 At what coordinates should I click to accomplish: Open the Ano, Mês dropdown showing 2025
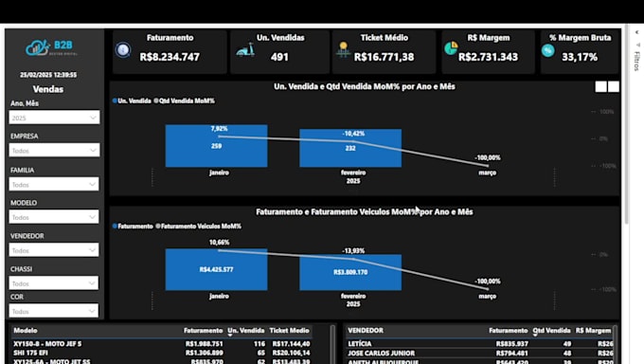pyautogui.click(x=54, y=118)
